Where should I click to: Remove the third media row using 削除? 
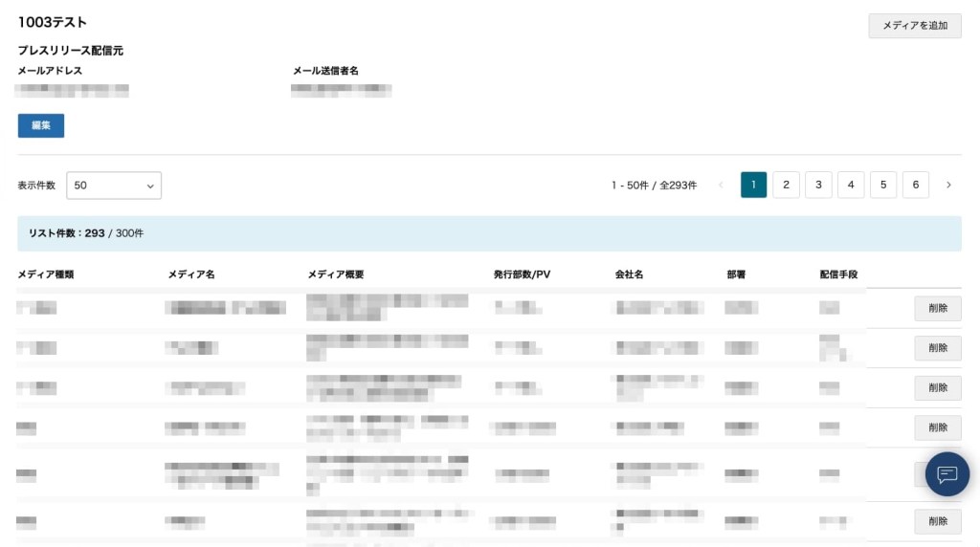(x=937, y=387)
